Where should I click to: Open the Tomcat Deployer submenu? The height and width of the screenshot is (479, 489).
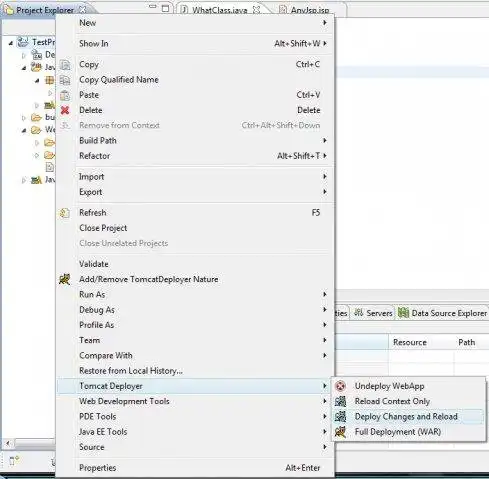[195, 386]
